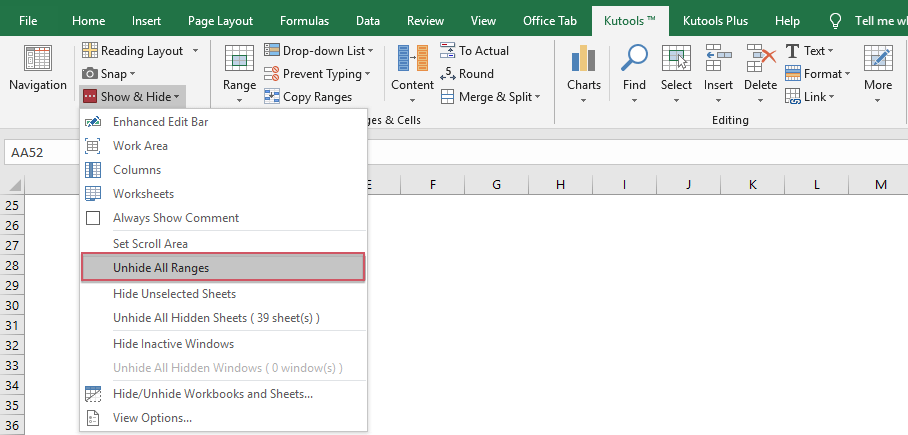Click the Tell me lightbulb icon
908x435 pixels.
[x=835, y=21]
